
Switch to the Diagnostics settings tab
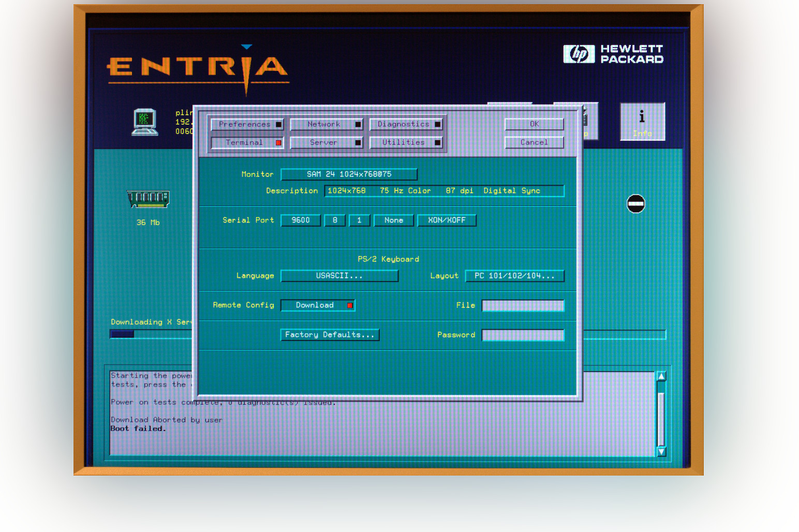pyautogui.click(x=406, y=125)
